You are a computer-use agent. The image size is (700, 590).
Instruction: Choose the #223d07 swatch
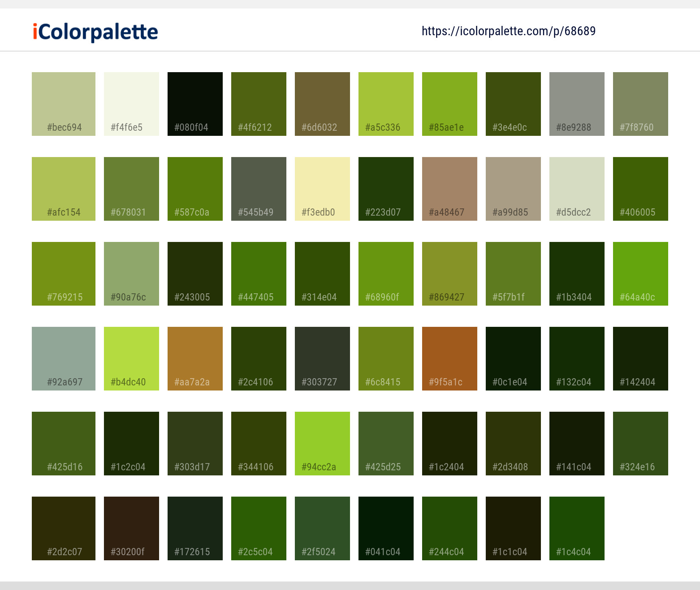pos(386,189)
